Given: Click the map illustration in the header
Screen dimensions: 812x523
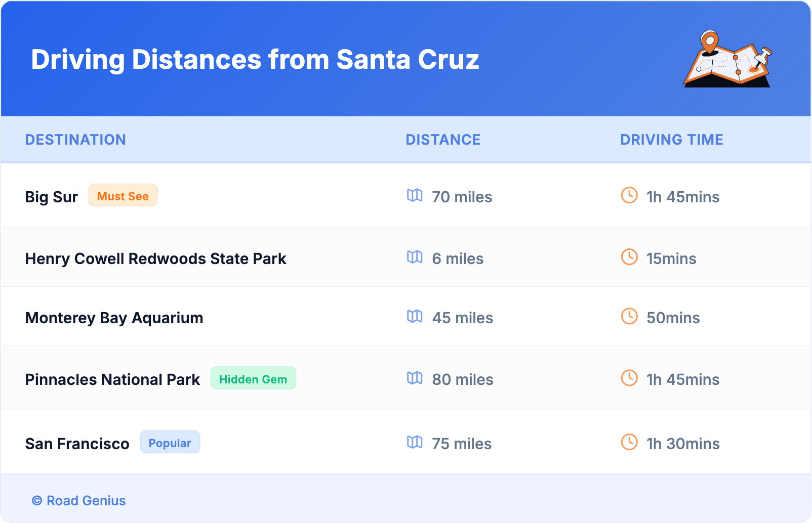Looking at the screenshot, I should pos(728,60).
